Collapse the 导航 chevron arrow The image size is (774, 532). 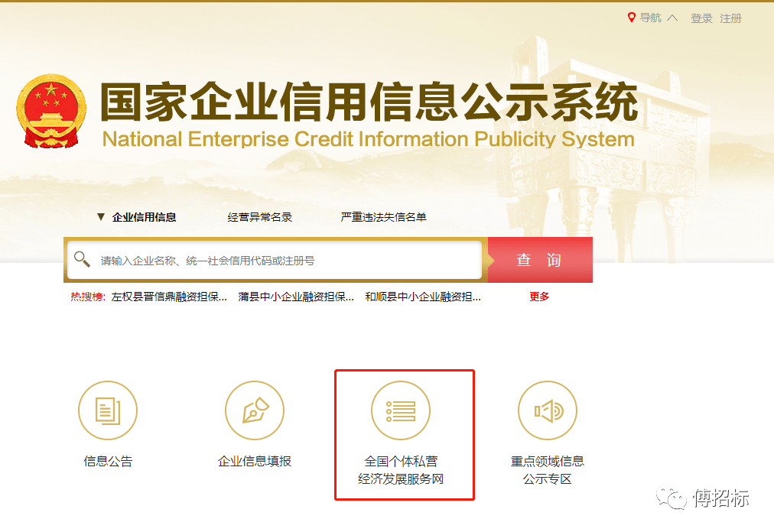[x=672, y=18]
